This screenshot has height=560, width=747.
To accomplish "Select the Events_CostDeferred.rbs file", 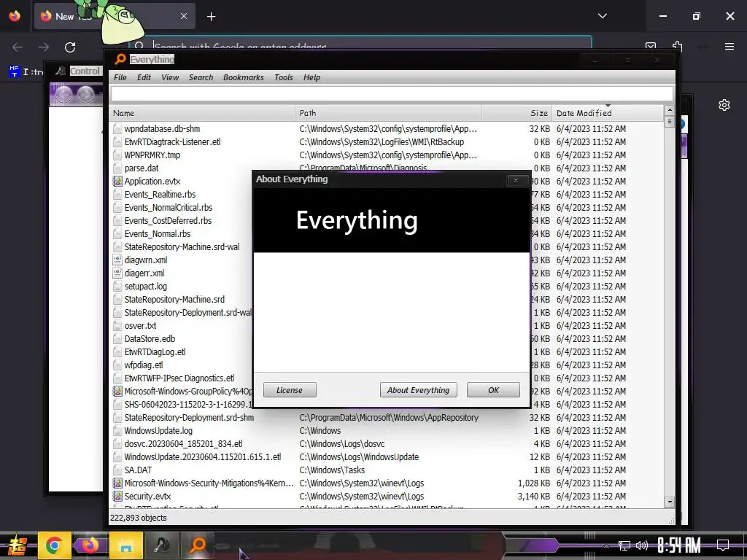I will coord(168,220).
